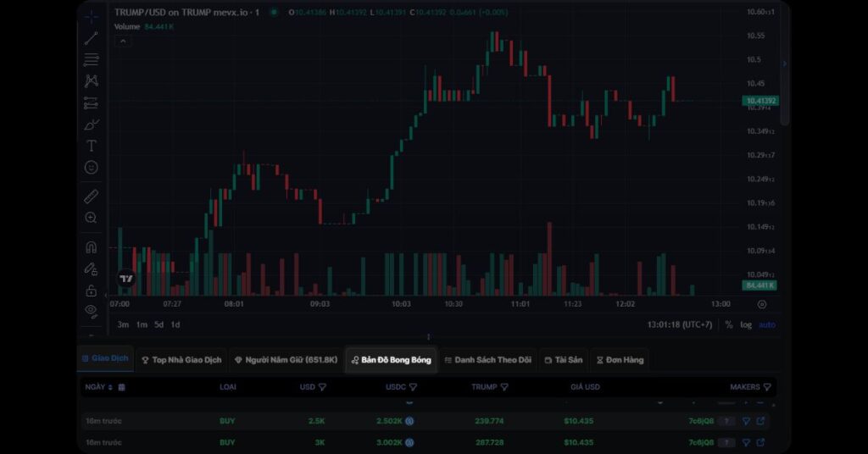Open Tài Sản tab
868x454 pixels.
(564, 360)
